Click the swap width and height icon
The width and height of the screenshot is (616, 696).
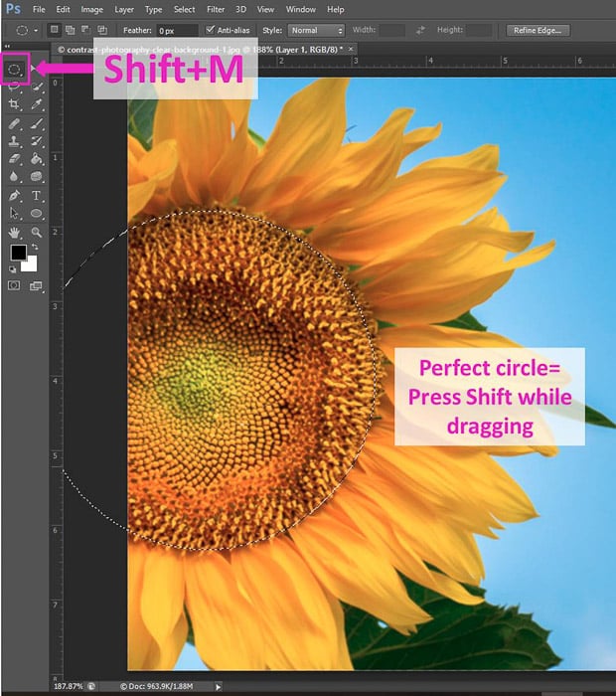tap(420, 30)
